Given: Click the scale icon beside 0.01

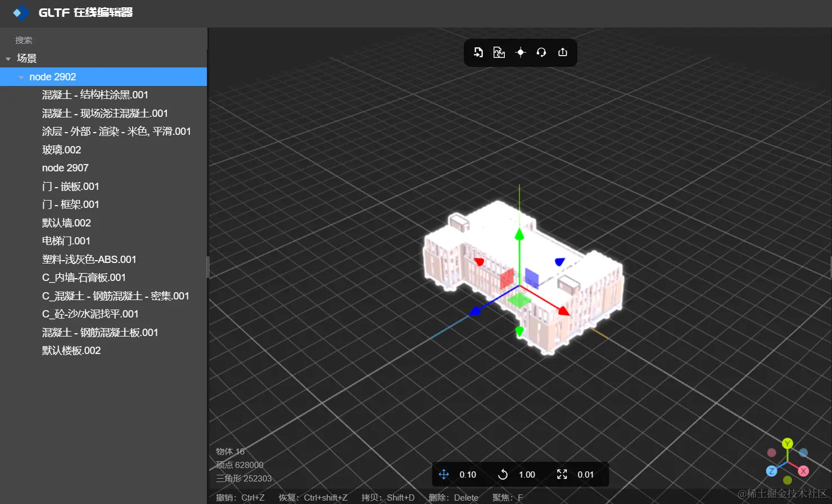Looking at the screenshot, I should click(562, 474).
